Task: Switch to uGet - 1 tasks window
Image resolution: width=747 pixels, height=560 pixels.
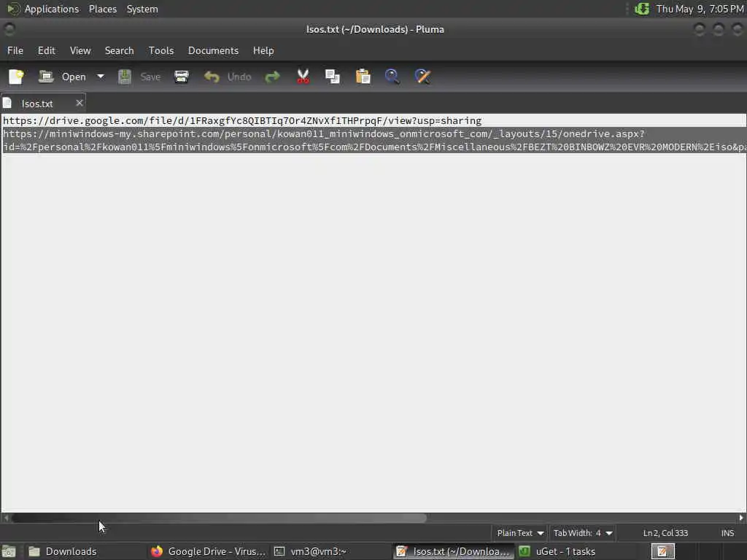Action: [x=576, y=551]
